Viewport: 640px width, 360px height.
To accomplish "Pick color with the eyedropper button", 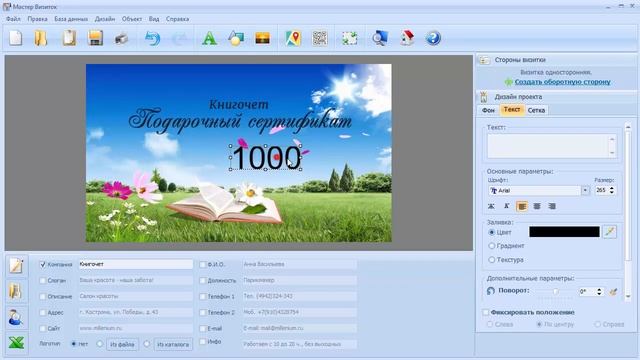I will click(609, 232).
